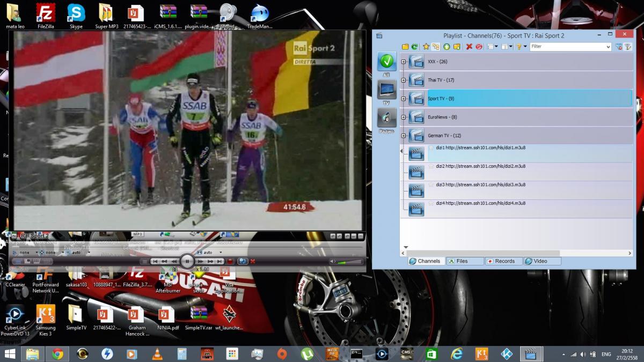Select the dizi3 stream channel entry

point(516,190)
